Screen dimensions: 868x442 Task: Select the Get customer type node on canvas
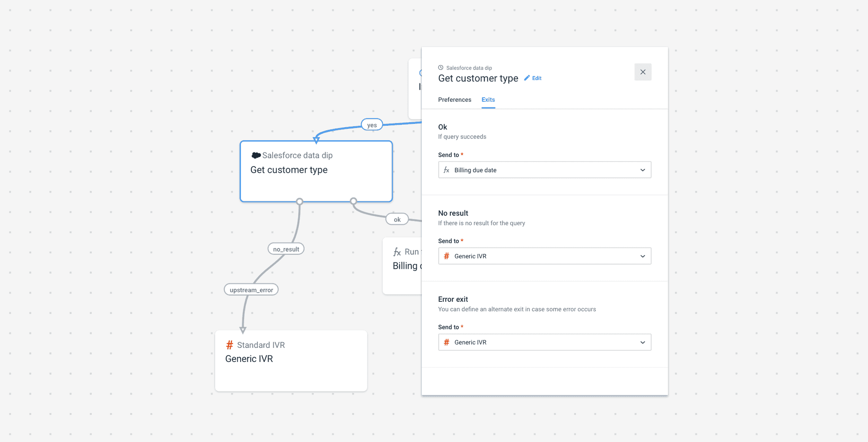[x=316, y=171]
